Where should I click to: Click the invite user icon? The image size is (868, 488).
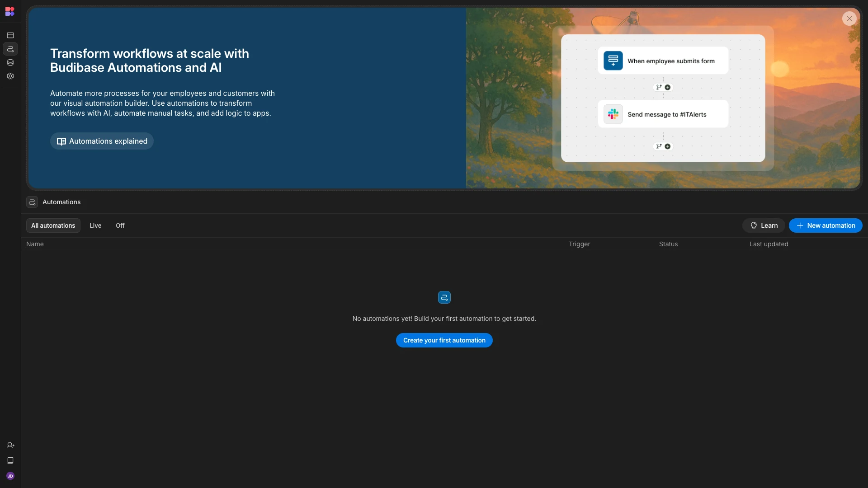click(x=10, y=445)
